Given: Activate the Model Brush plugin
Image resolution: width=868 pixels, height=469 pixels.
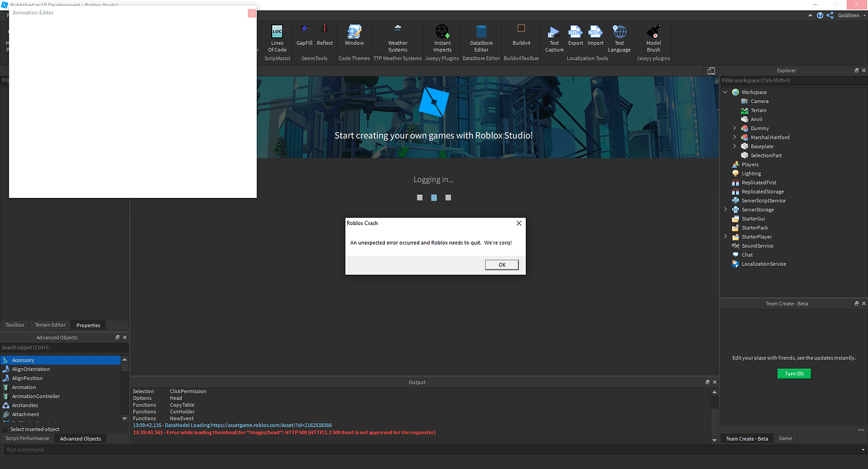Looking at the screenshot, I should pyautogui.click(x=654, y=38).
